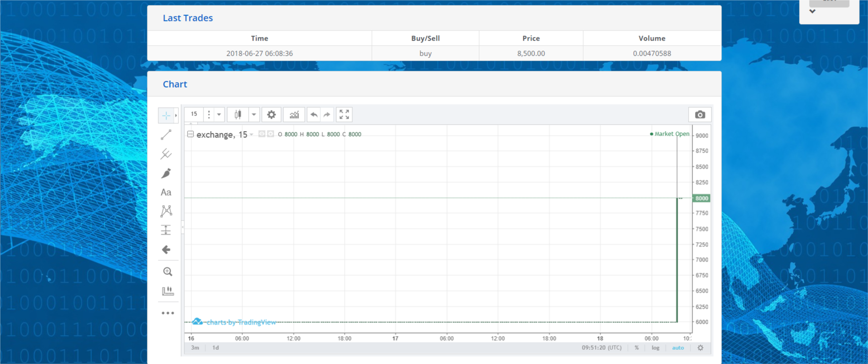Click the 09:51:20 (UTC) timezone
Screen dimensions: 868x364
tap(601, 348)
